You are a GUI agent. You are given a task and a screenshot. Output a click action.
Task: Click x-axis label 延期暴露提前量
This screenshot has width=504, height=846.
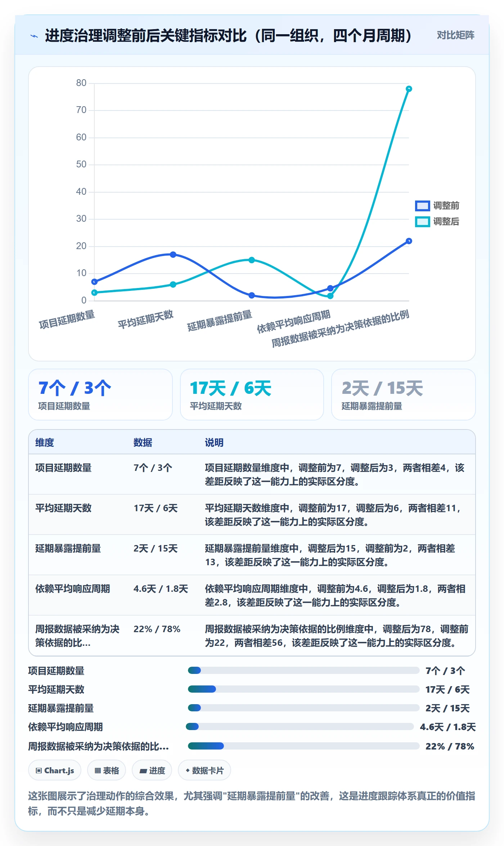[219, 321]
